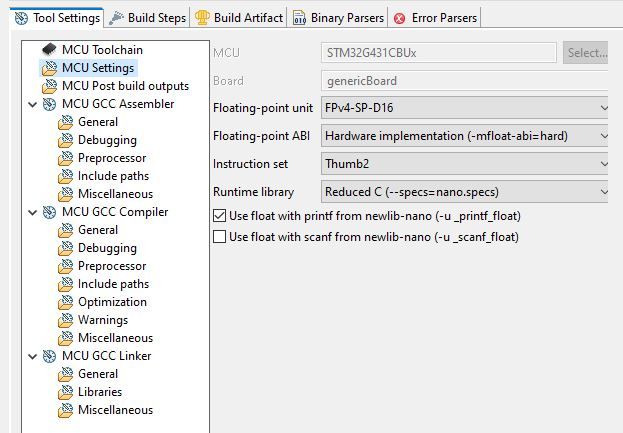623x433 pixels.
Task: Click the MCU GCC Linker tool icon
Action: (x=49, y=356)
